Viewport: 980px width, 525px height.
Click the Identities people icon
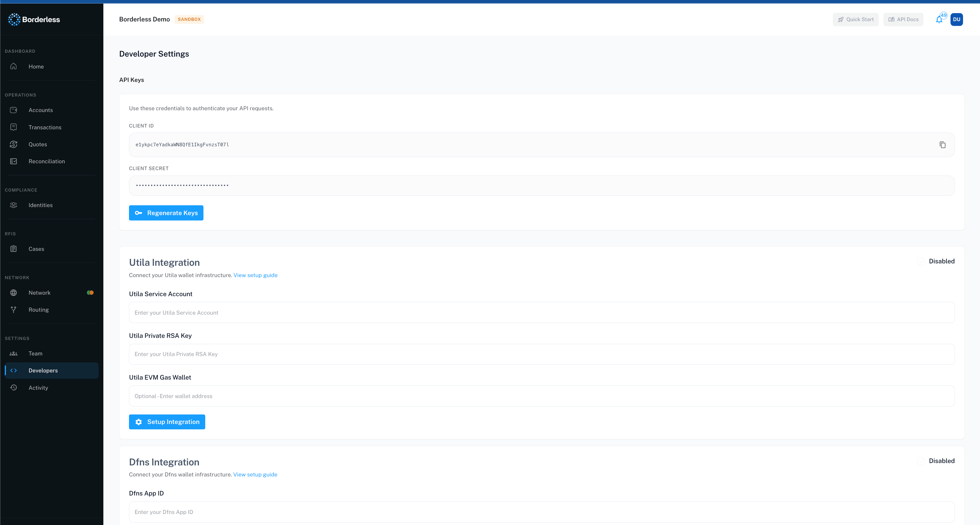pyautogui.click(x=14, y=205)
